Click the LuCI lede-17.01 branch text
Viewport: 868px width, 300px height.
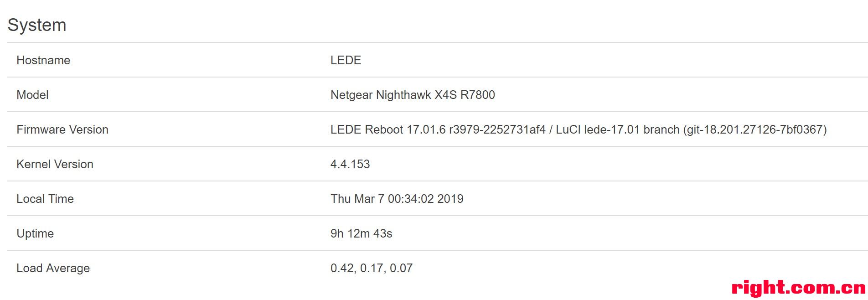(x=618, y=129)
